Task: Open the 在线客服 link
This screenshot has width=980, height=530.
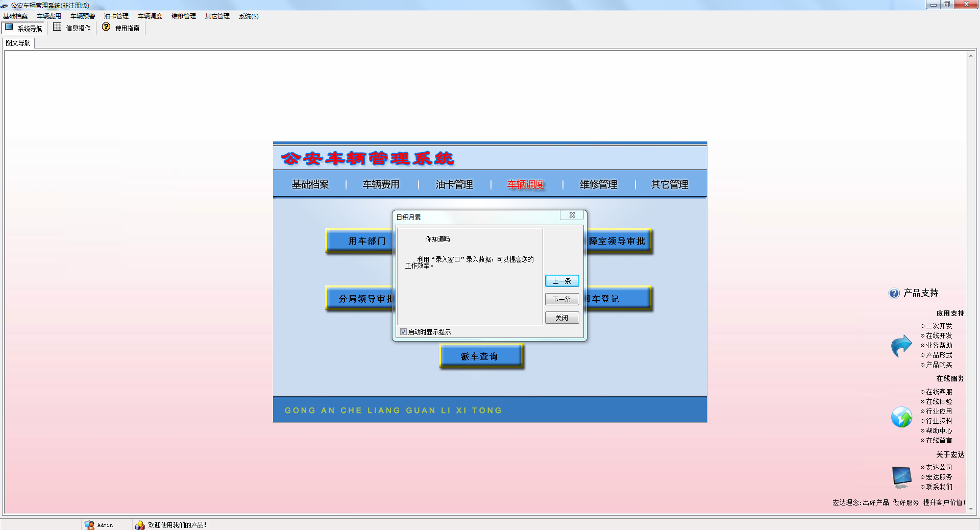Action: (939, 392)
